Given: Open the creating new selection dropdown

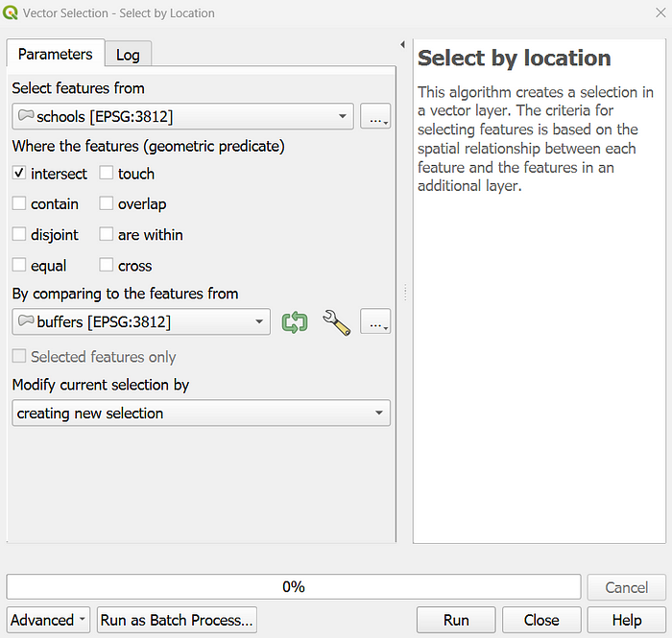Looking at the screenshot, I should tap(201, 413).
